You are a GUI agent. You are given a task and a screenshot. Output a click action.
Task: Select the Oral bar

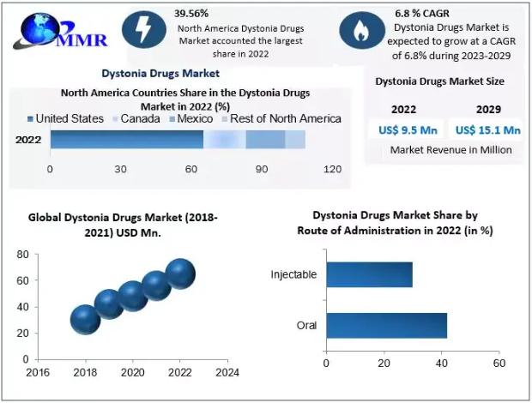click(x=386, y=325)
